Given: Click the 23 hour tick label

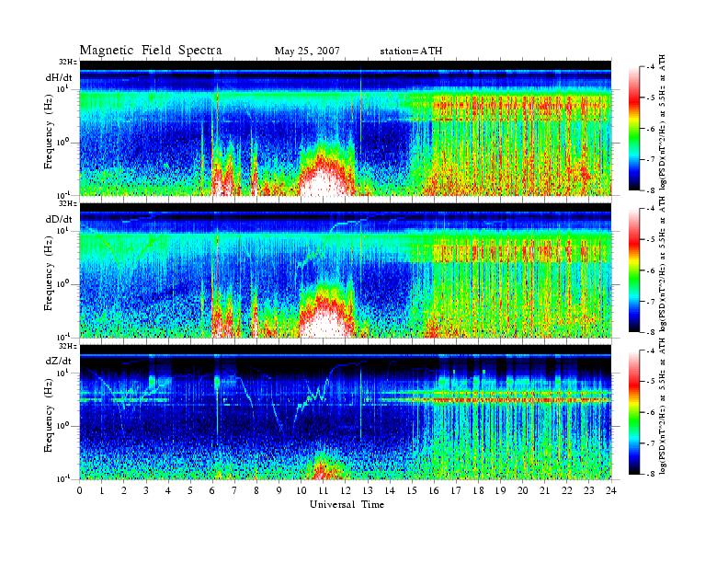Looking at the screenshot, I should point(589,490).
